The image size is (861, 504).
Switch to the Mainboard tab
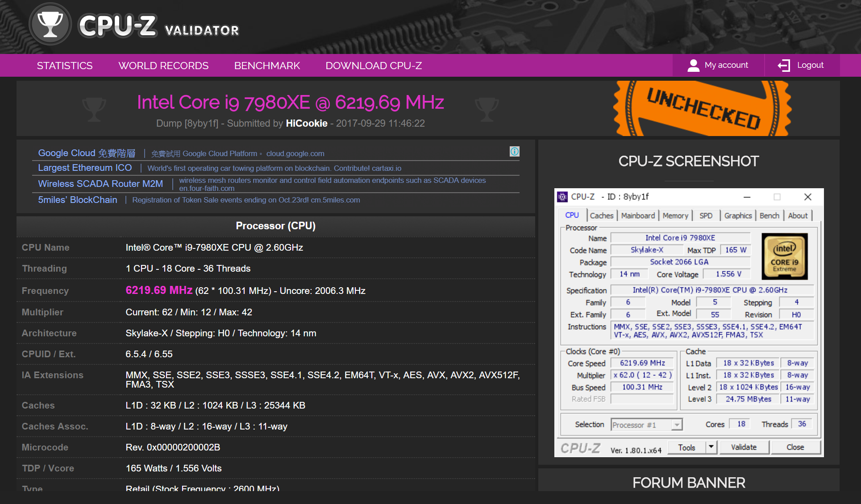[x=638, y=215]
